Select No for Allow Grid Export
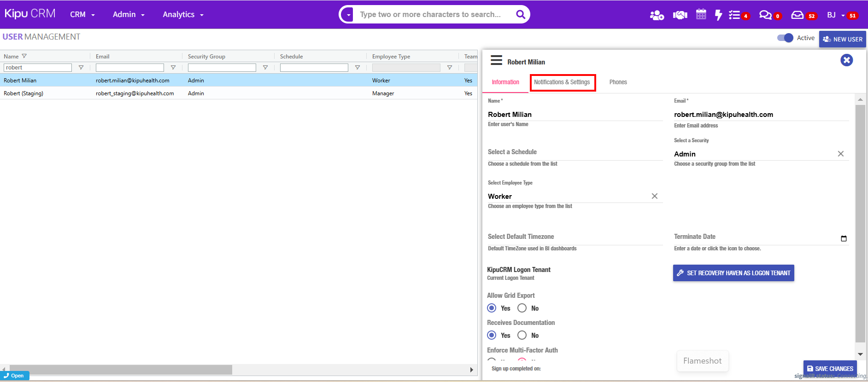 [522, 308]
